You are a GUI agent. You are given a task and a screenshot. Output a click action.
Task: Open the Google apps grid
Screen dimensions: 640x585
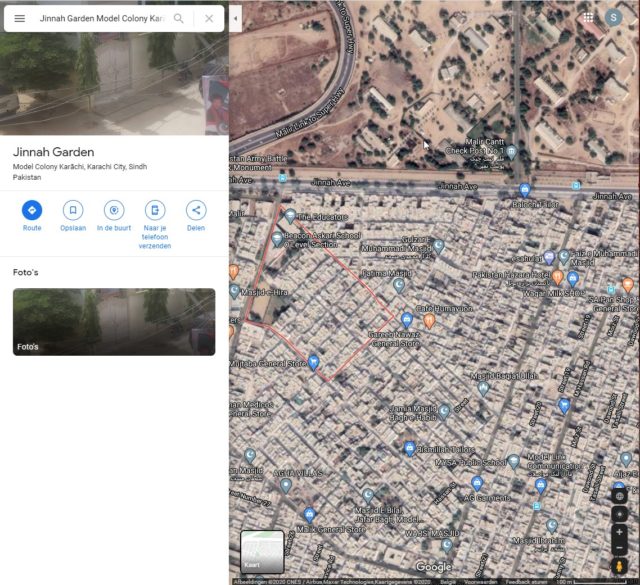coord(588,18)
